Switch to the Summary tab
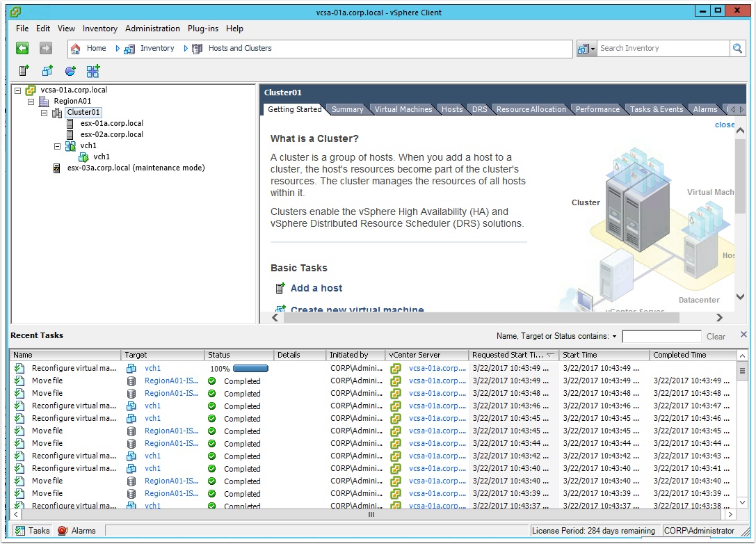Viewport: 756px width, 544px height. (347, 109)
